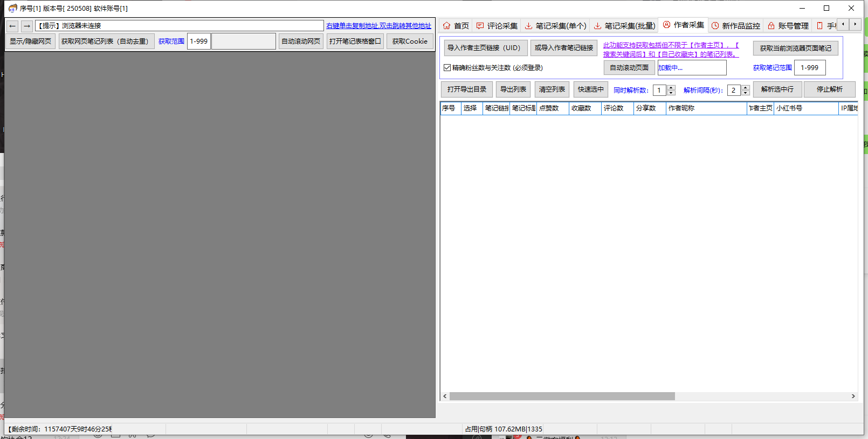This screenshot has width=868, height=439.
Task: Open the 账号管理 tab
Action: click(788, 25)
